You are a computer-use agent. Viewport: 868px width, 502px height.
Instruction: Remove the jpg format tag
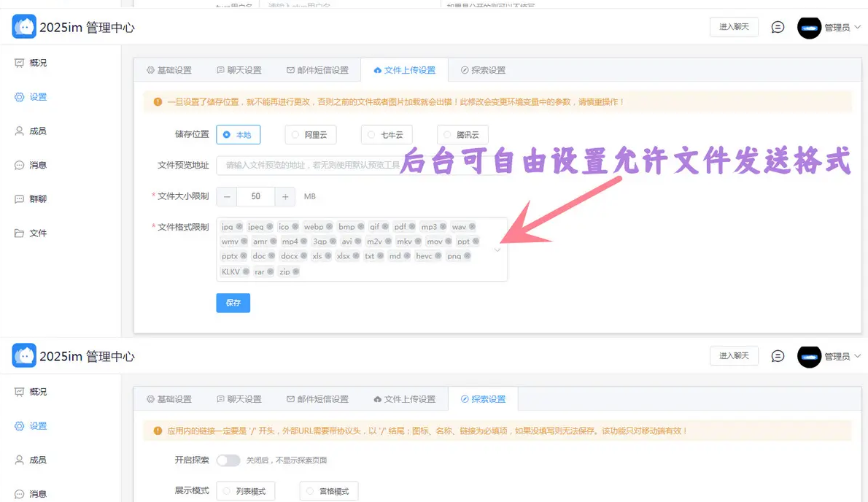[x=239, y=227]
